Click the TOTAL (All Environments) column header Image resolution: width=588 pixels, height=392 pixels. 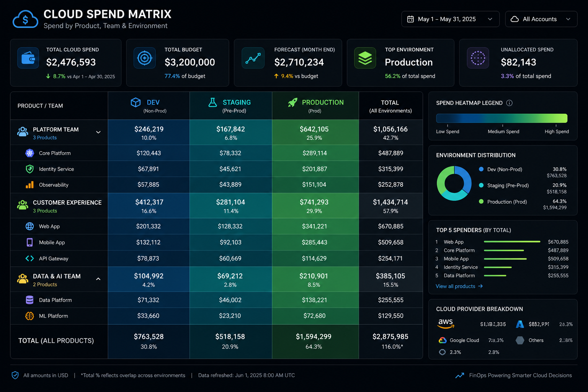tap(390, 106)
